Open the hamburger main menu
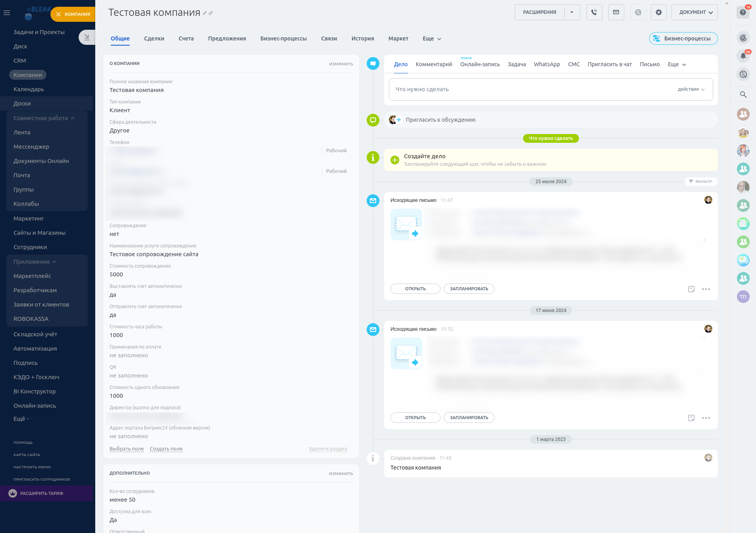Screen dimensions: 756x533 pos(7,13)
